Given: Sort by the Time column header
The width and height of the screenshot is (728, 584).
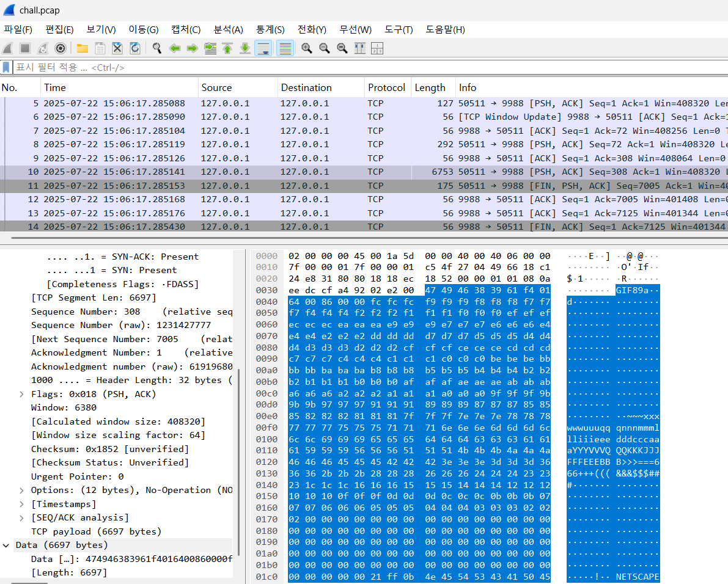Looking at the screenshot, I should coord(119,88).
